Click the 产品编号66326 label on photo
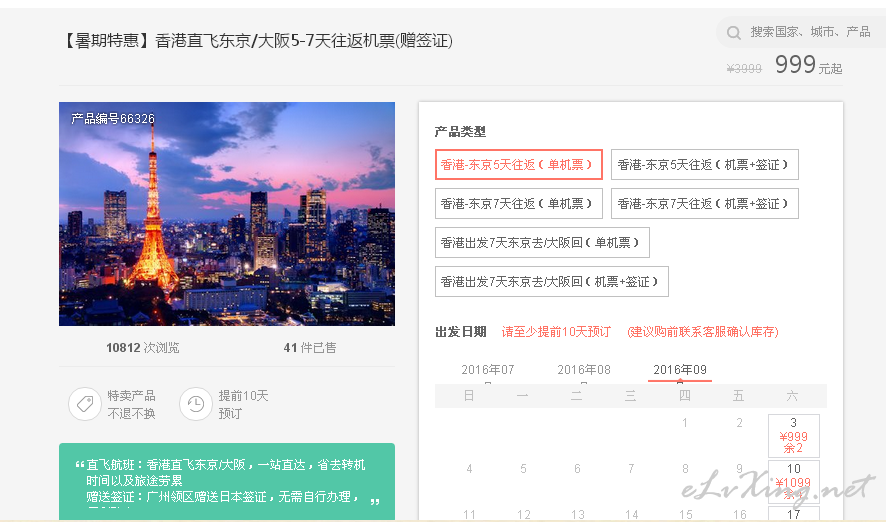The height and width of the screenshot is (522, 886). click(x=113, y=119)
